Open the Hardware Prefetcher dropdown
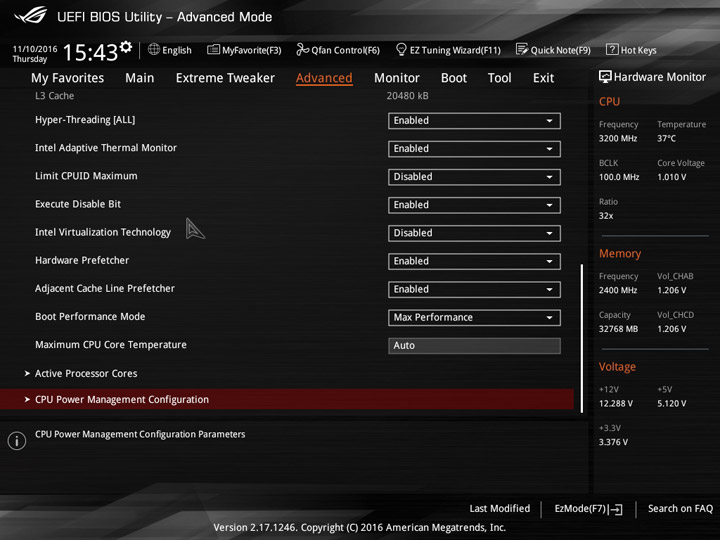This screenshot has width=720, height=540. click(474, 261)
